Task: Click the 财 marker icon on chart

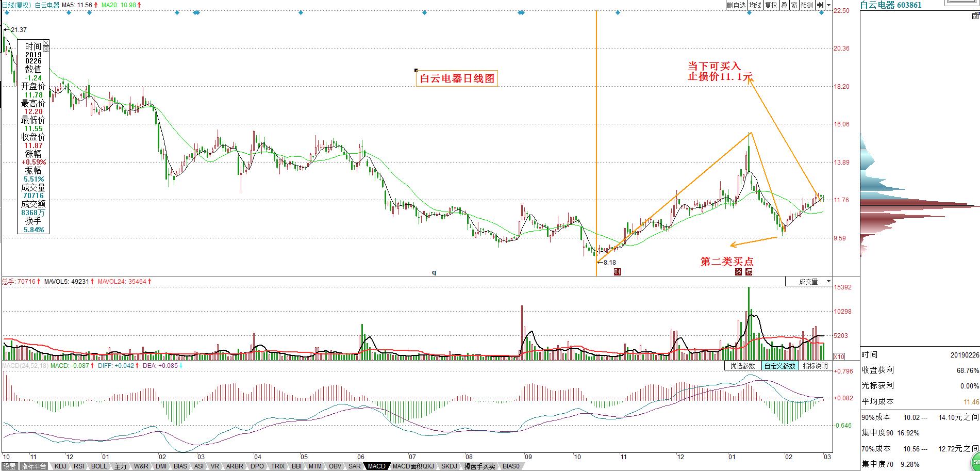Action: pyautogui.click(x=617, y=271)
